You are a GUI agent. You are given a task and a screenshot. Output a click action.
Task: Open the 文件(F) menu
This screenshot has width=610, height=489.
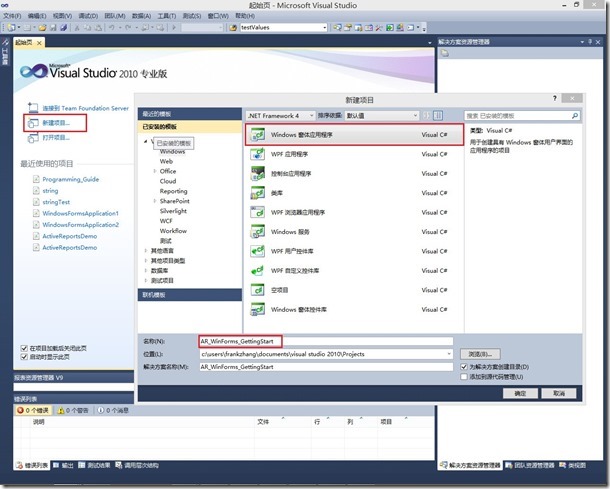click(x=12, y=16)
